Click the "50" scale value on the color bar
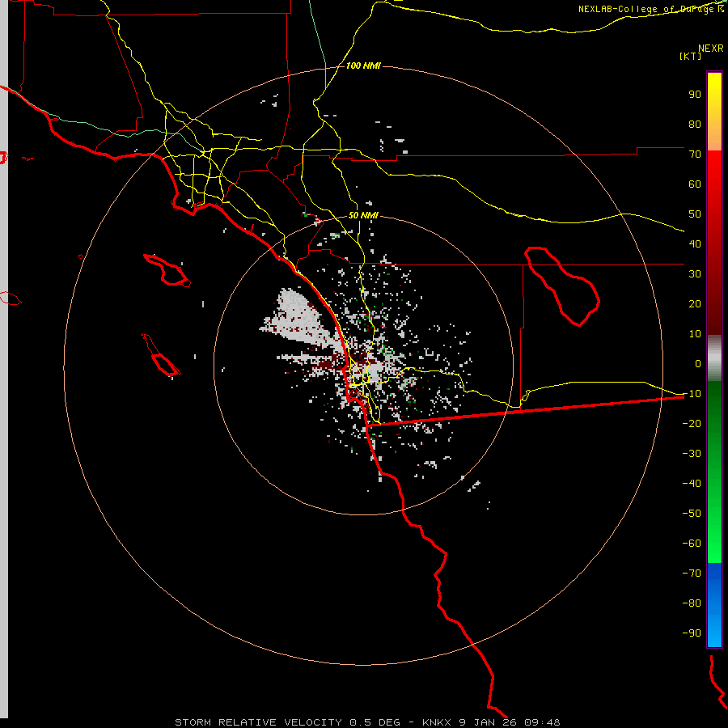This screenshot has width=728, height=728. coord(695,214)
